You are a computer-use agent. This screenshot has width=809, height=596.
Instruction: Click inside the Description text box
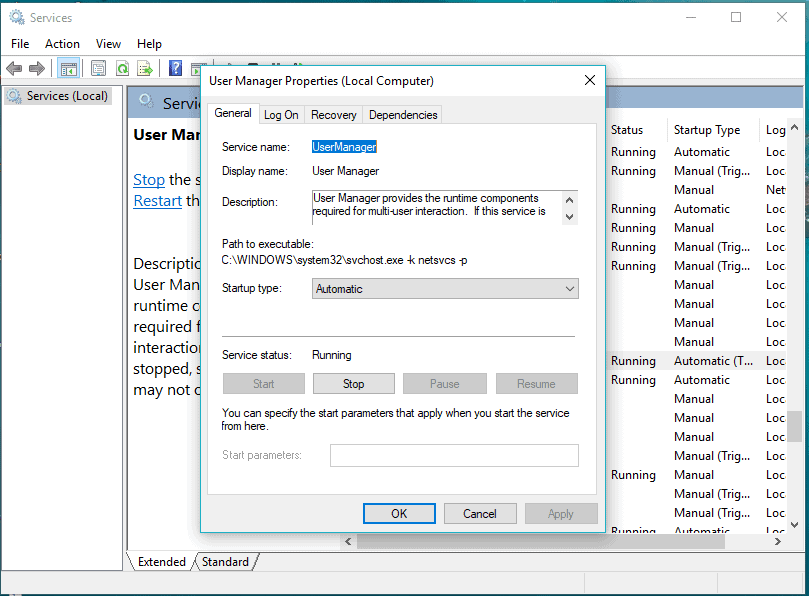[436, 208]
